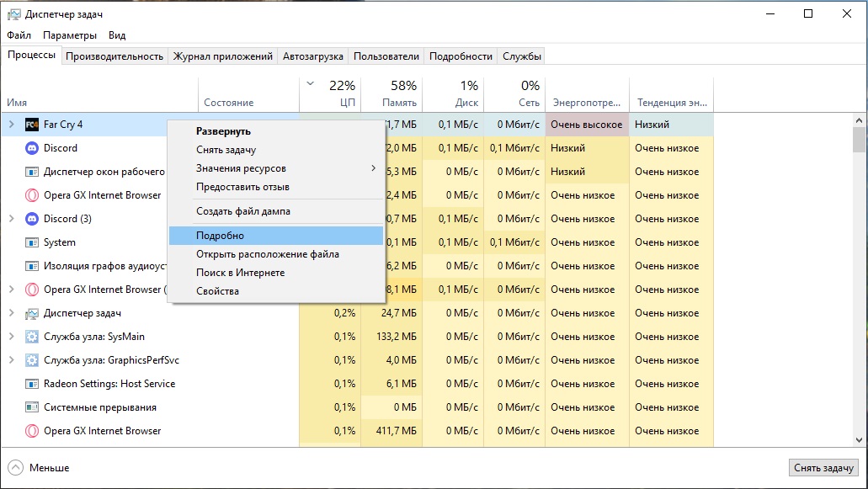Open the Параметры menu
The height and width of the screenshot is (489, 868).
pyautogui.click(x=70, y=35)
